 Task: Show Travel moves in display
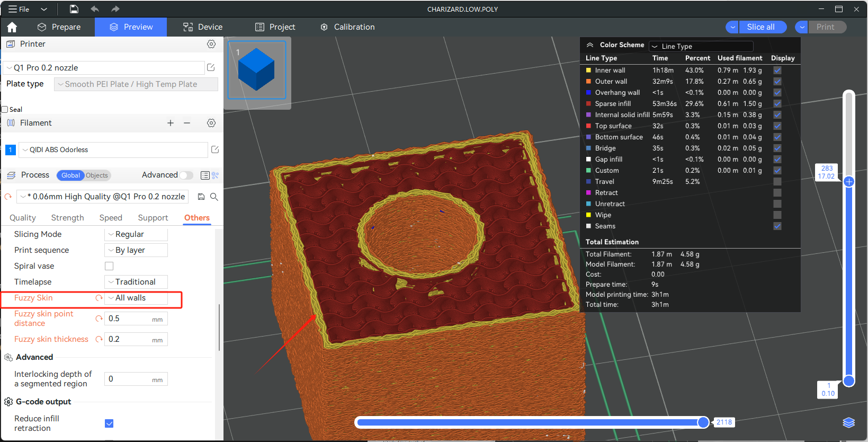tap(777, 181)
